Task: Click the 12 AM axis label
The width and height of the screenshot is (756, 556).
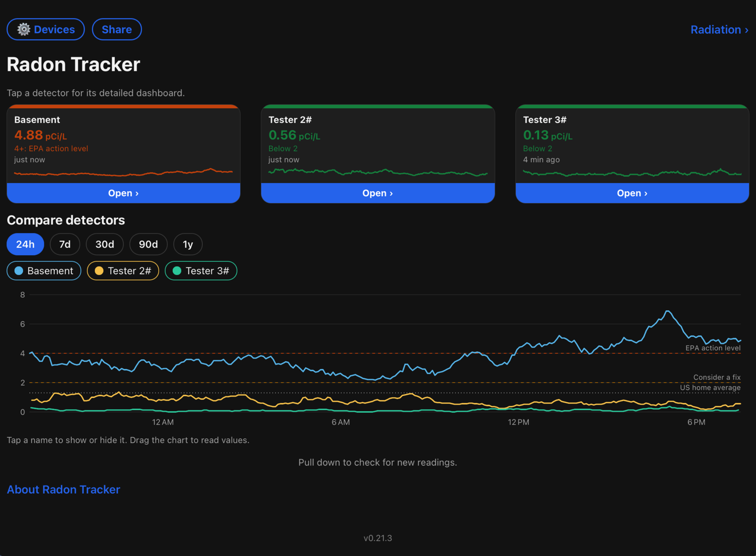Action: [163, 422]
